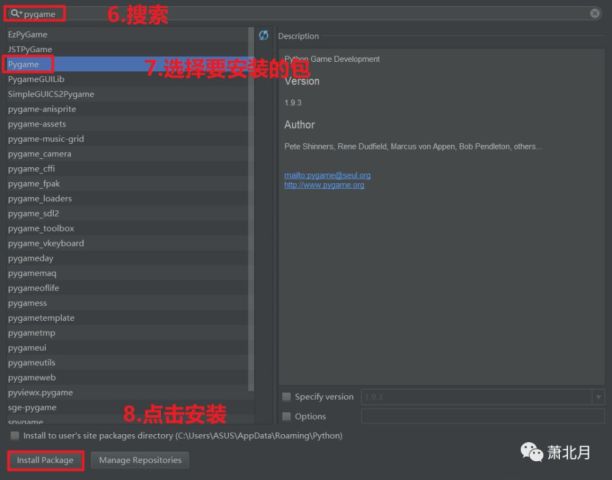Image resolution: width=612 pixels, height=480 pixels.
Task: Select the pygame_toolbox package
Action: 127,228
